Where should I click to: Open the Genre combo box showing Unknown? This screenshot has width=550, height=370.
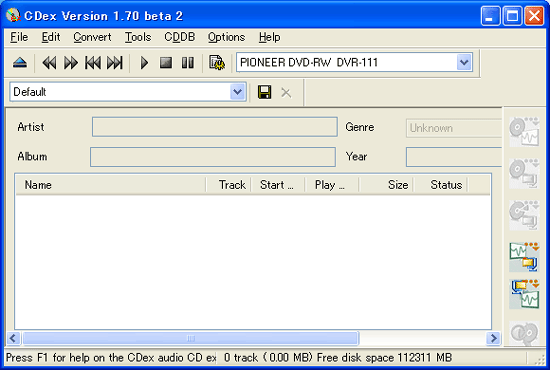[454, 128]
